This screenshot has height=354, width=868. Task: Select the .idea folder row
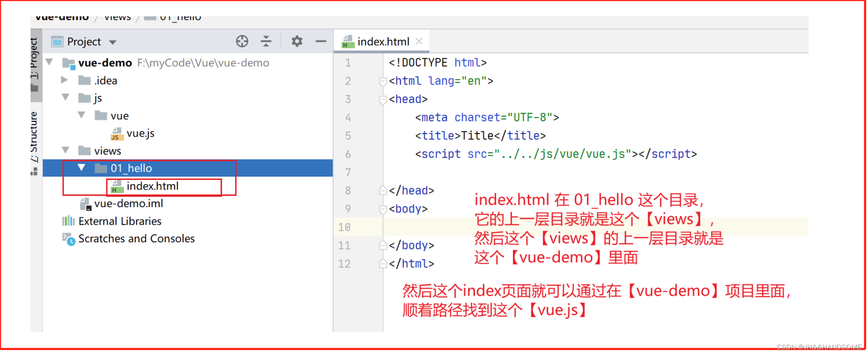pos(188,80)
